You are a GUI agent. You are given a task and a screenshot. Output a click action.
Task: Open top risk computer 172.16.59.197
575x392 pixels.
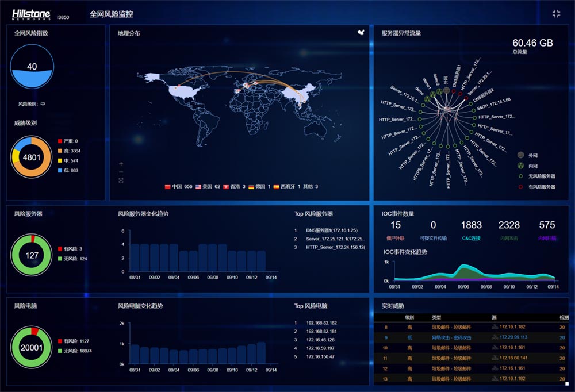320,348
